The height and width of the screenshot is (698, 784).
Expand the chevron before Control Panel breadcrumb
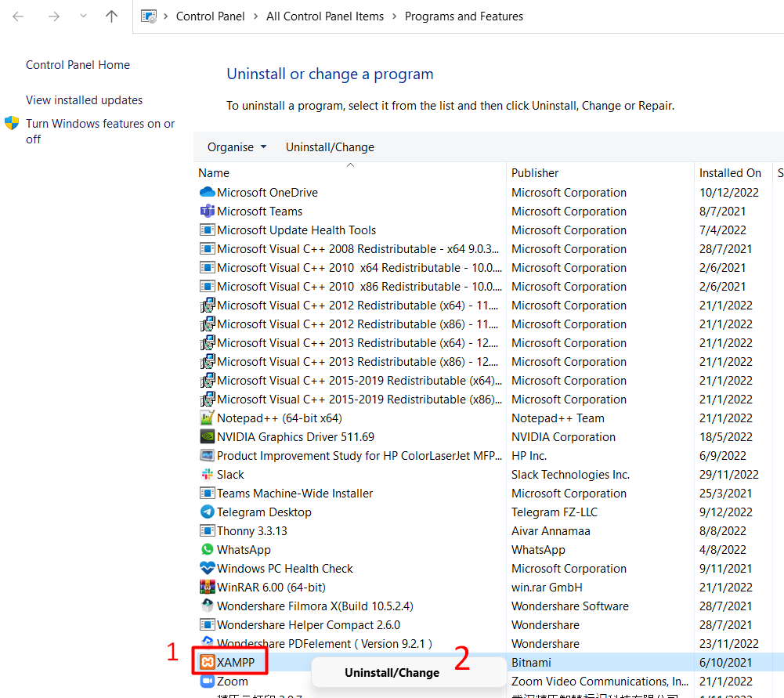click(165, 16)
